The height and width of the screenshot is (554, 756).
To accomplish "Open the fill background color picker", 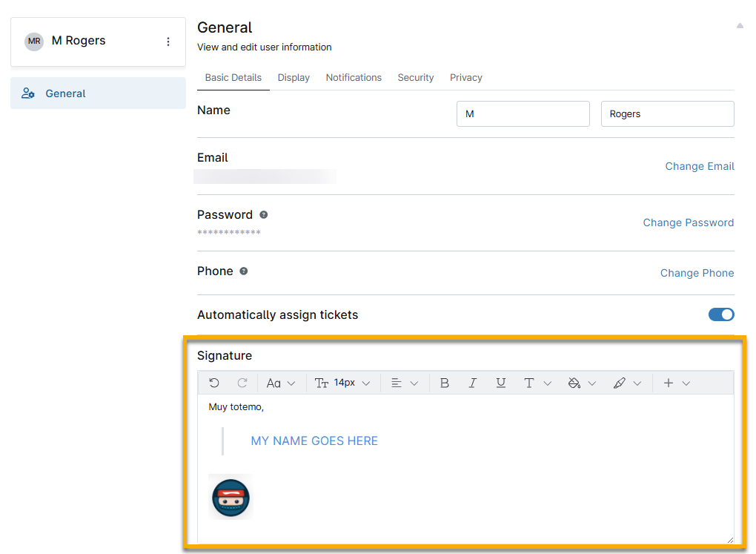I will coord(581,383).
